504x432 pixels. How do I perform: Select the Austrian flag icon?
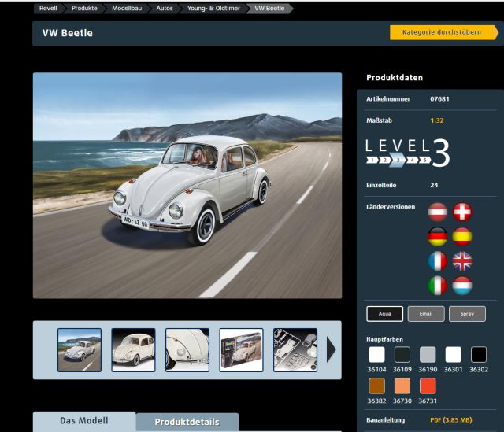click(x=437, y=212)
